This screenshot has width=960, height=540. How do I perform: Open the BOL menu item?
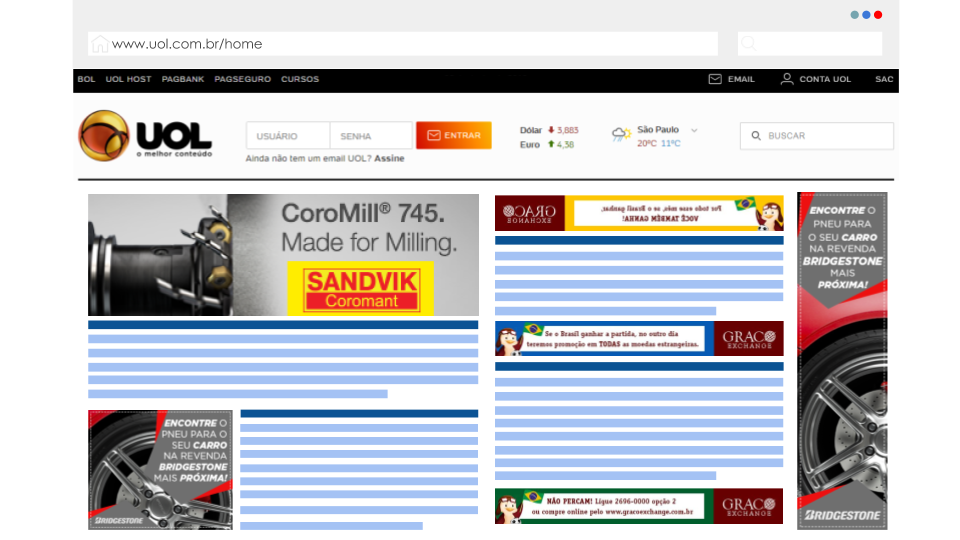(86, 79)
